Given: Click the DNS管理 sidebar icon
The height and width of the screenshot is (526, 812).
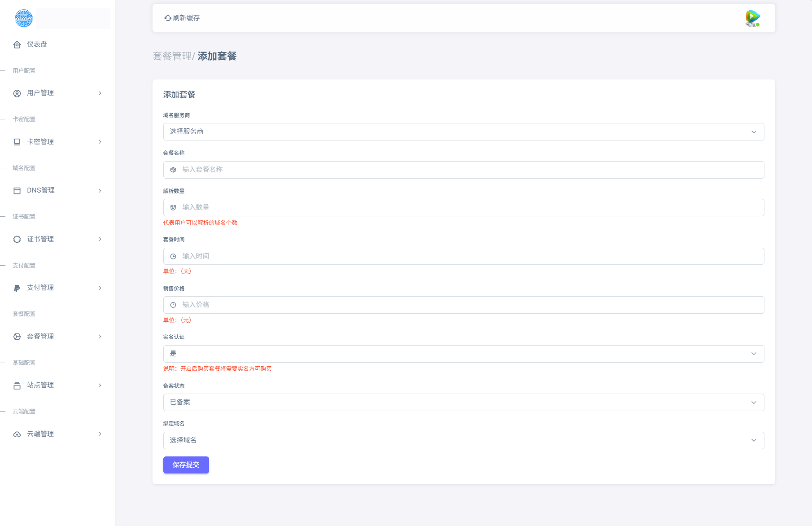Looking at the screenshot, I should [x=17, y=190].
